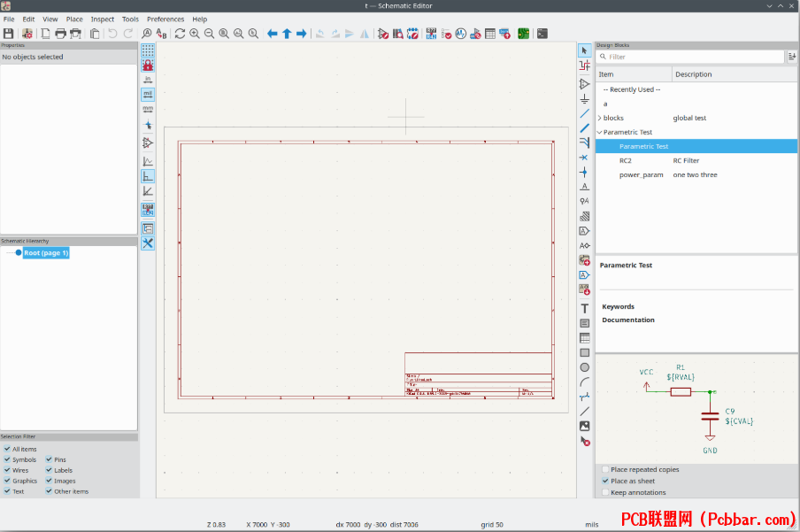
Task: Select the Add Text tool
Action: [x=585, y=308]
